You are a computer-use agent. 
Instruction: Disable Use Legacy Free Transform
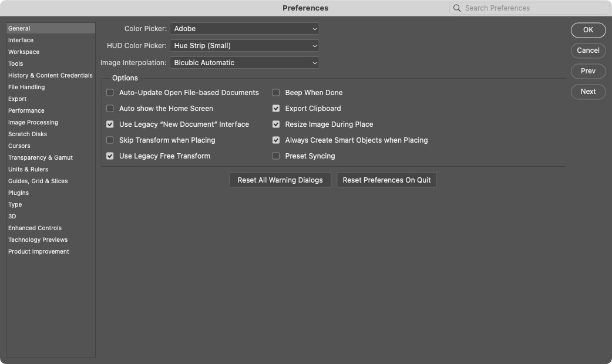pos(109,156)
